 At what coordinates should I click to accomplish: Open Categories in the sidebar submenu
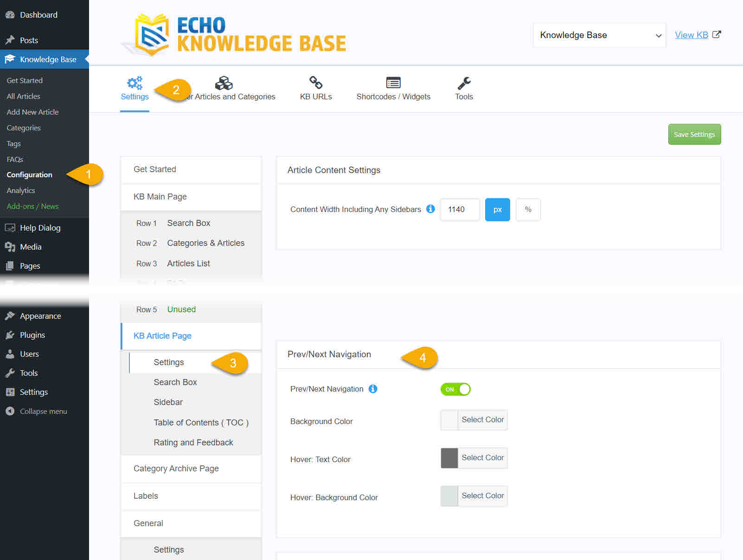pos(24,128)
